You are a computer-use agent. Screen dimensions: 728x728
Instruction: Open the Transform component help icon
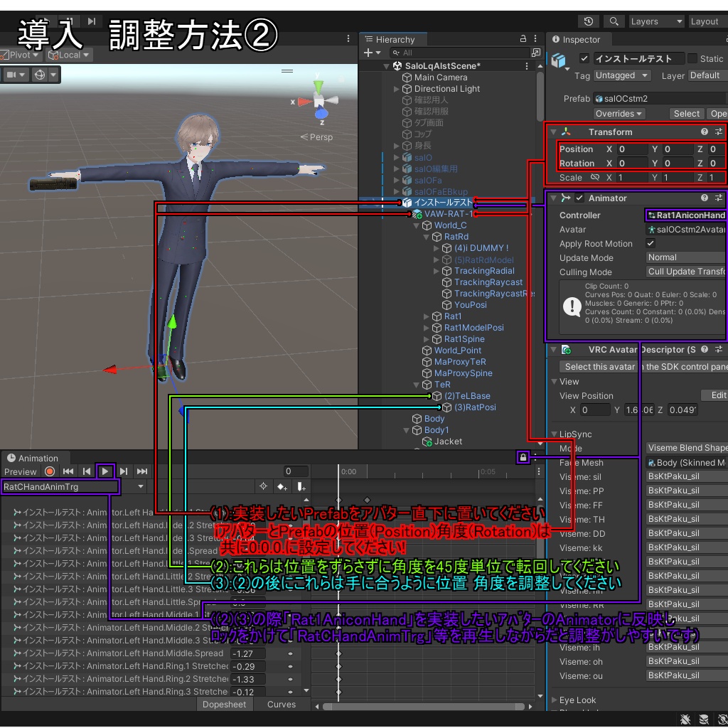[705, 132]
